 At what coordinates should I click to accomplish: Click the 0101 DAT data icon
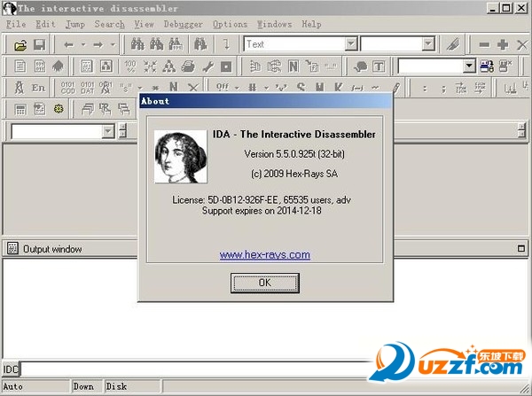[87, 88]
